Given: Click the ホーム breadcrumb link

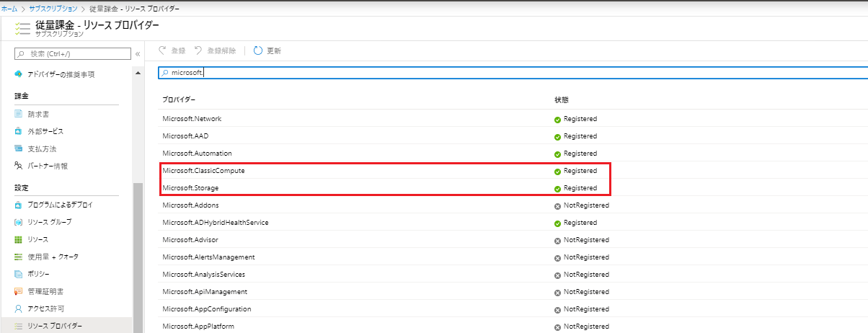Looking at the screenshot, I should [9, 8].
